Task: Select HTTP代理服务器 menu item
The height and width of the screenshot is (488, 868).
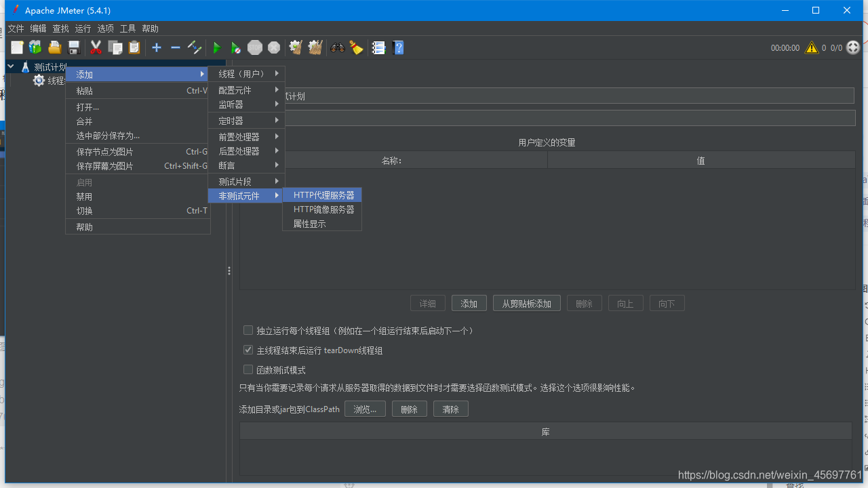Action: tap(323, 195)
